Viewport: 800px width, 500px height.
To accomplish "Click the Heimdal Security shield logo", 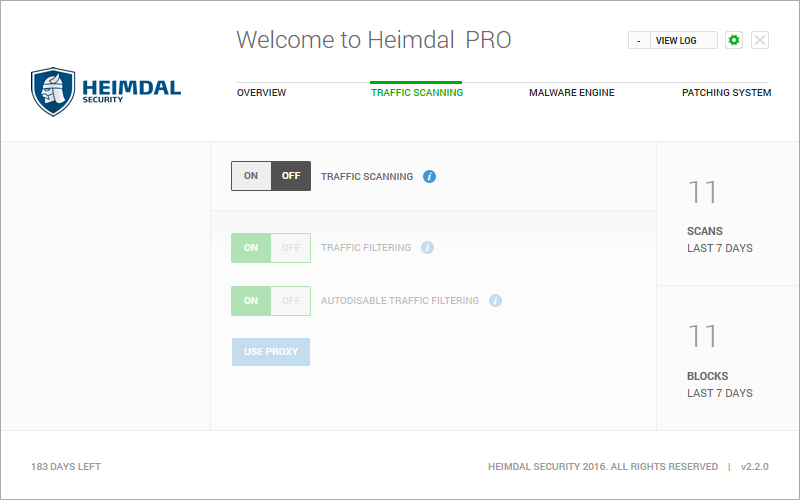I will tap(53, 92).
